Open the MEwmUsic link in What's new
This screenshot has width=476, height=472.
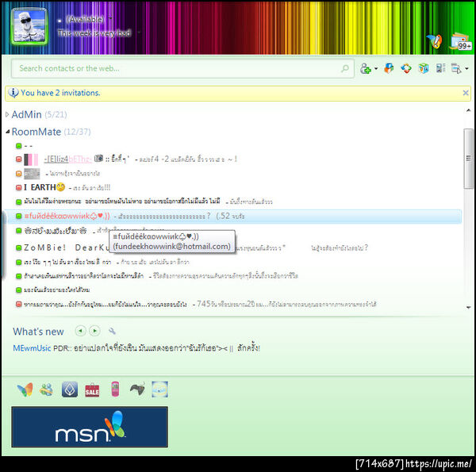(32, 348)
